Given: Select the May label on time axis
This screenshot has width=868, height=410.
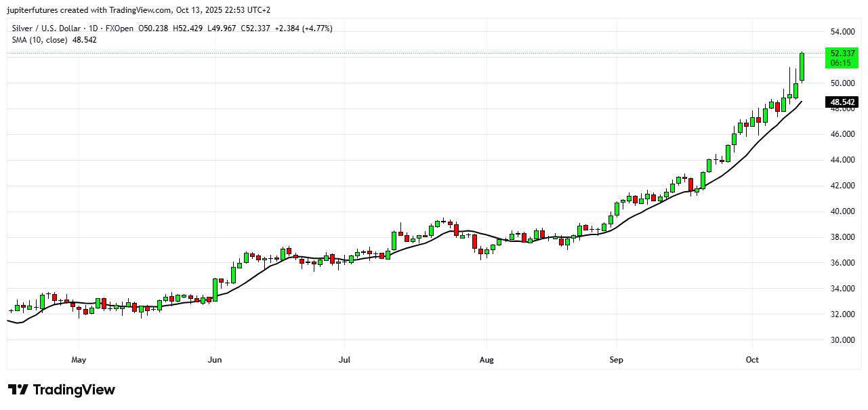Looking at the screenshot, I should pos(79,358).
